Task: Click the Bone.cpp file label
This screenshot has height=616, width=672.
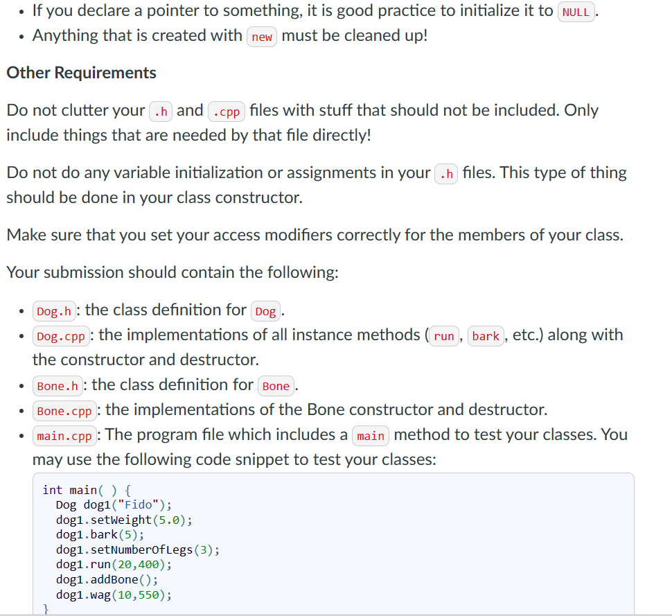Action: tap(64, 411)
